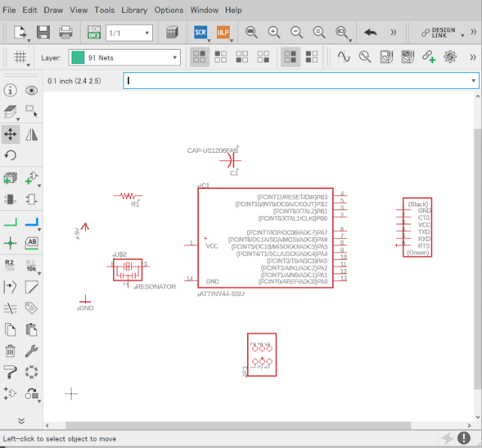
Task: Select the Mirror tool
Action: 32,134
